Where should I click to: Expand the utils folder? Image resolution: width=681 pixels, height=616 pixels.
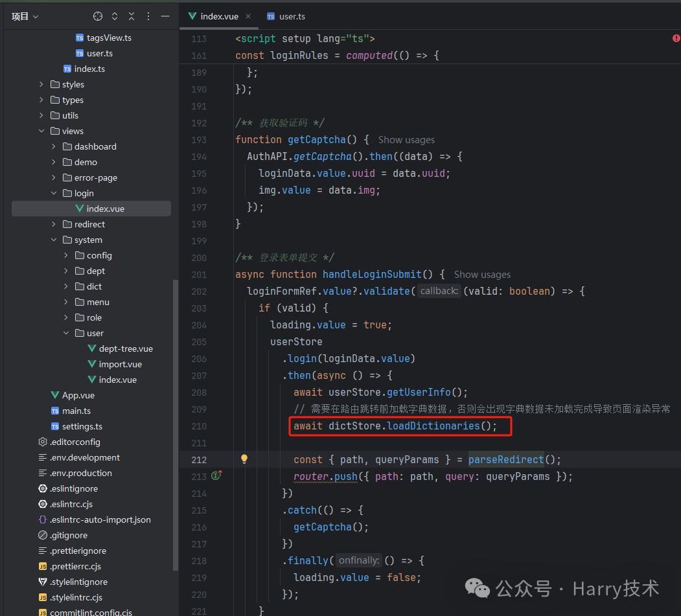click(41, 115)
